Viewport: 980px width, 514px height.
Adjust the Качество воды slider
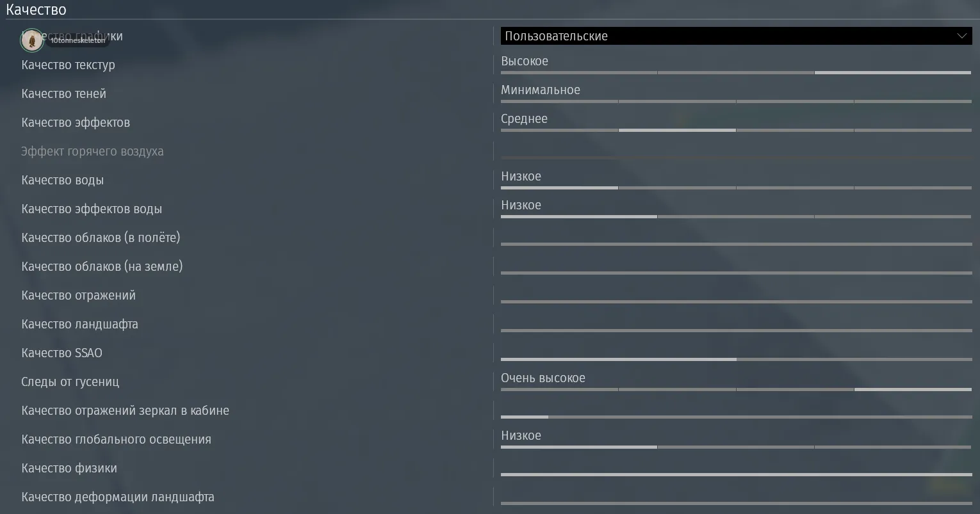(x=736, y=188)
